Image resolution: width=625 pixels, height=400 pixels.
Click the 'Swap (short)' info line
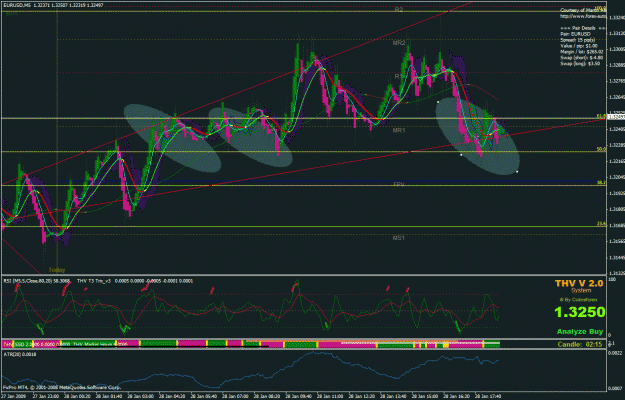(x=582, y=57)
